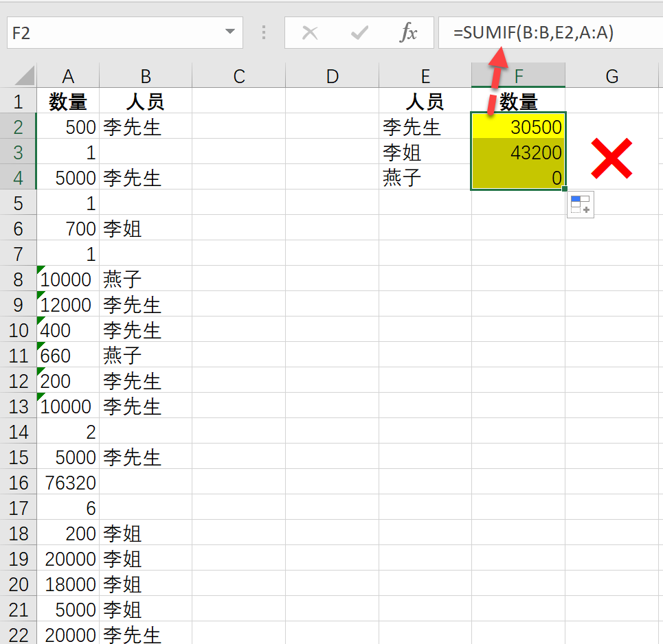Select row 16 header
This screenshot has height=644, width=663.
pos(18,483)
